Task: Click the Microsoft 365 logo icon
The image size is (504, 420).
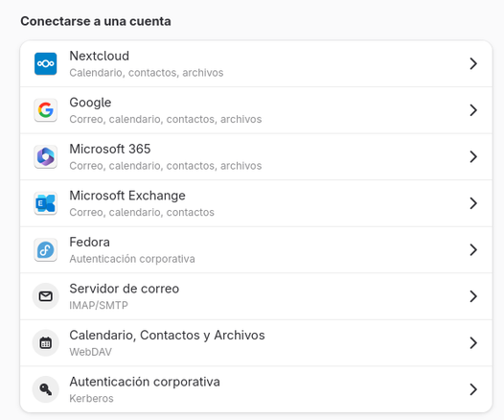Action: (x=46, y=157)
